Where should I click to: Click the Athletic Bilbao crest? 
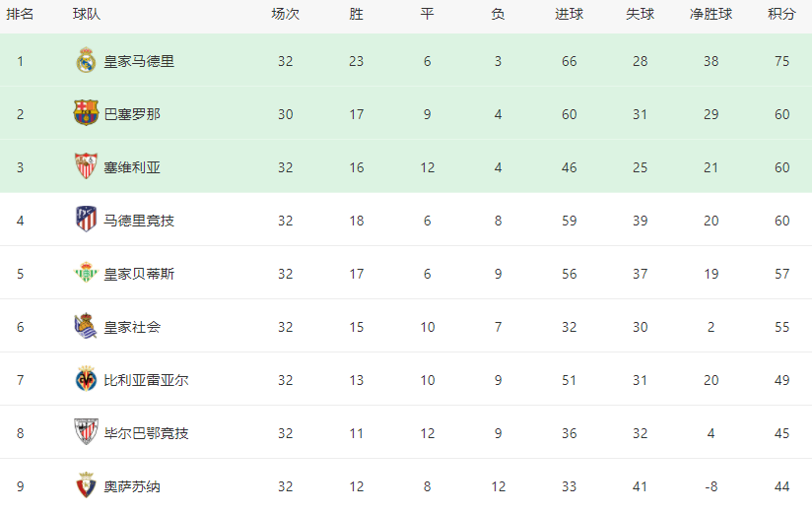pyautogui.click(x=86, y=432)
